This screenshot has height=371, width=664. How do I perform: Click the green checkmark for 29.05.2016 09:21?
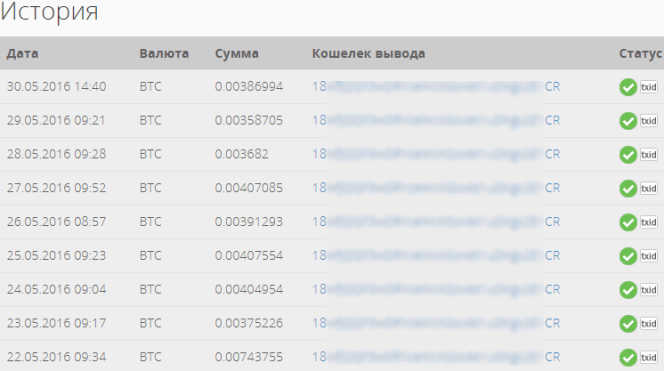point(628,121)
